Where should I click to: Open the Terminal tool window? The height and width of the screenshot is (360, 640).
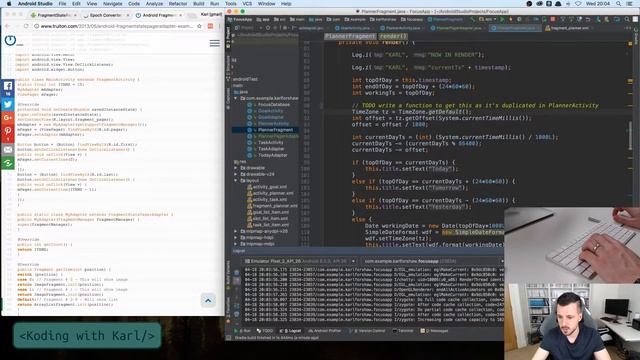pos(404,331)
